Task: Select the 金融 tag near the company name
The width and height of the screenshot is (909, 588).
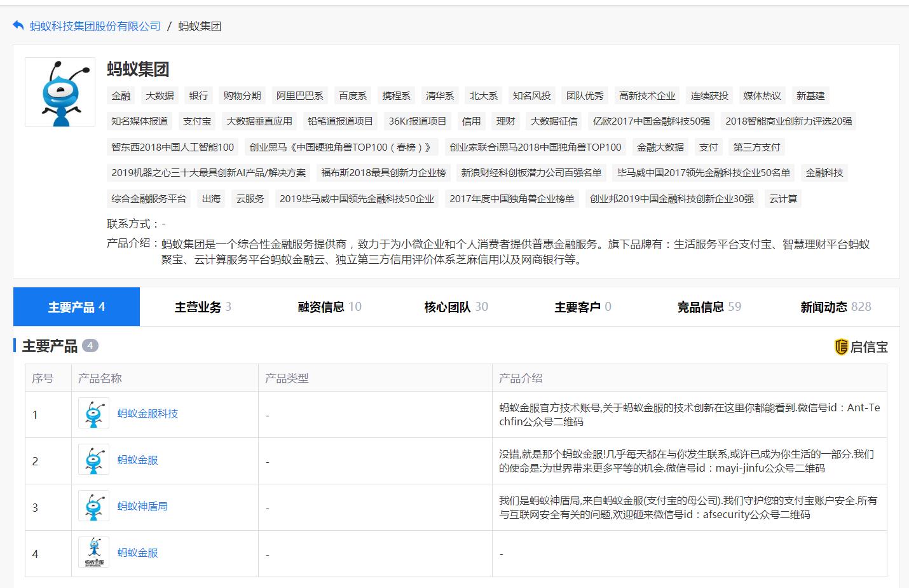Action: pos(120,95)
